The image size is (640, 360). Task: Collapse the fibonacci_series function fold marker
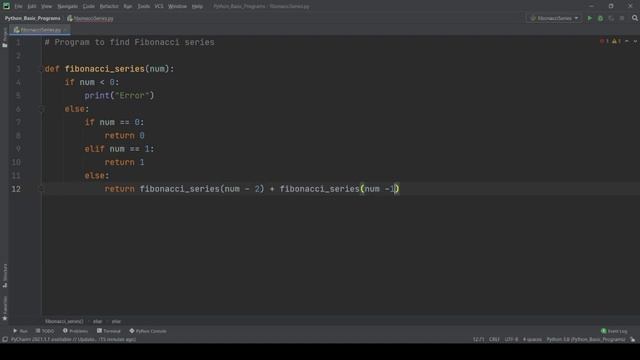tap(41, 69)
